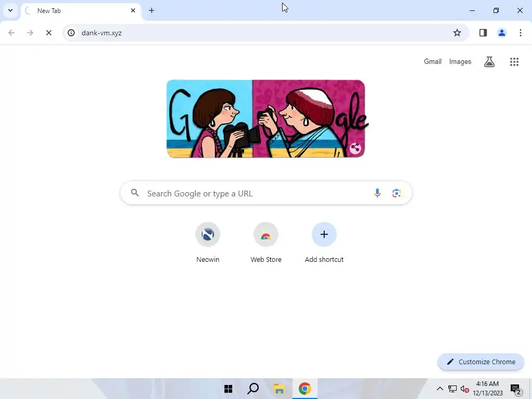This screenshot has height=399, width=532.
Task: Restore down the Chrome window
Action: 496,10
